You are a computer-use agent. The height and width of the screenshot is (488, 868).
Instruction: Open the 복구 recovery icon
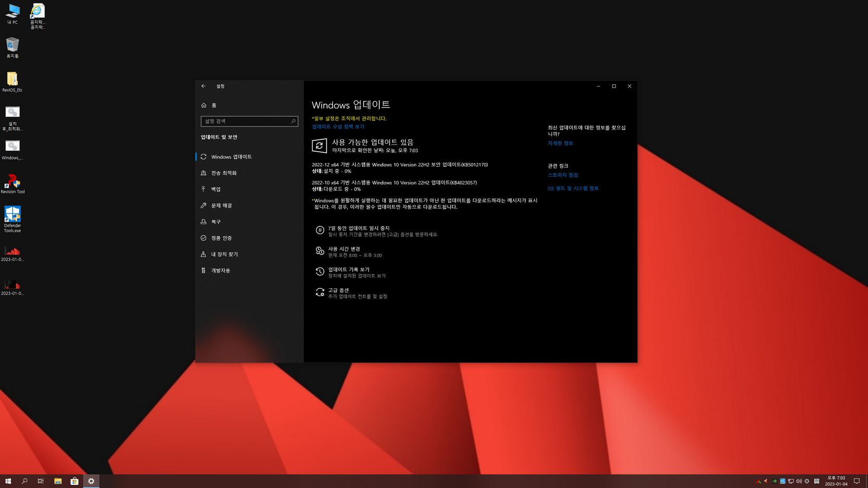click(203, 222)
